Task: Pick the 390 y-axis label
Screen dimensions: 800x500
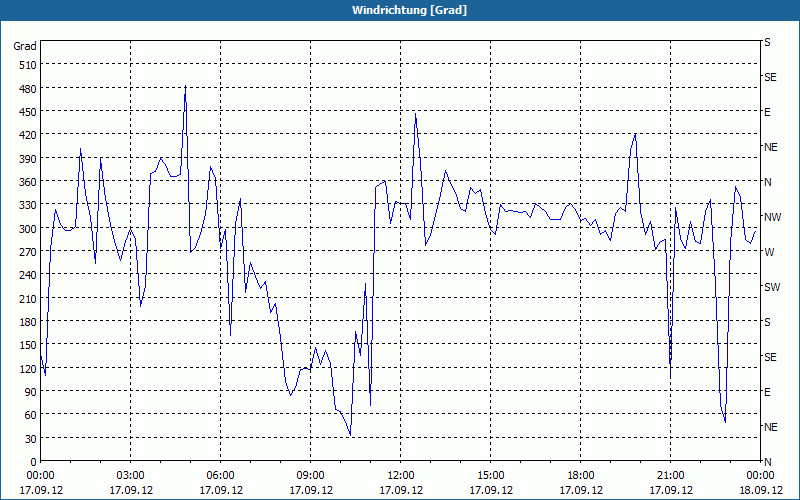Action: point(28,159)
